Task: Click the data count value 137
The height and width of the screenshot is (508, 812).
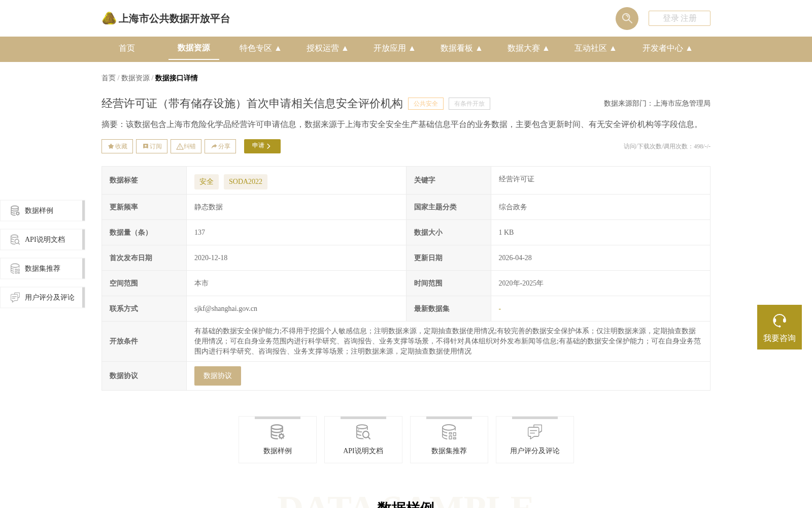Action: pyautogui.click(x=200, y=233)
